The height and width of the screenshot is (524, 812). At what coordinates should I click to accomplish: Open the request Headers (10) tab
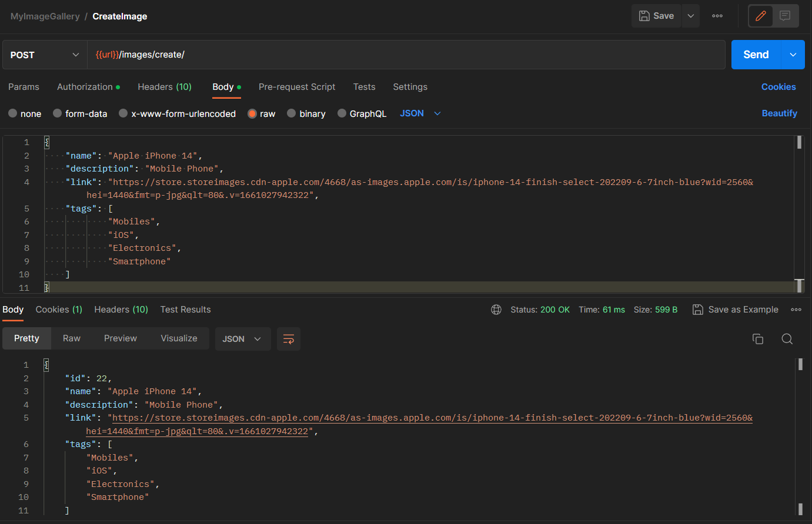coord(165,87)
